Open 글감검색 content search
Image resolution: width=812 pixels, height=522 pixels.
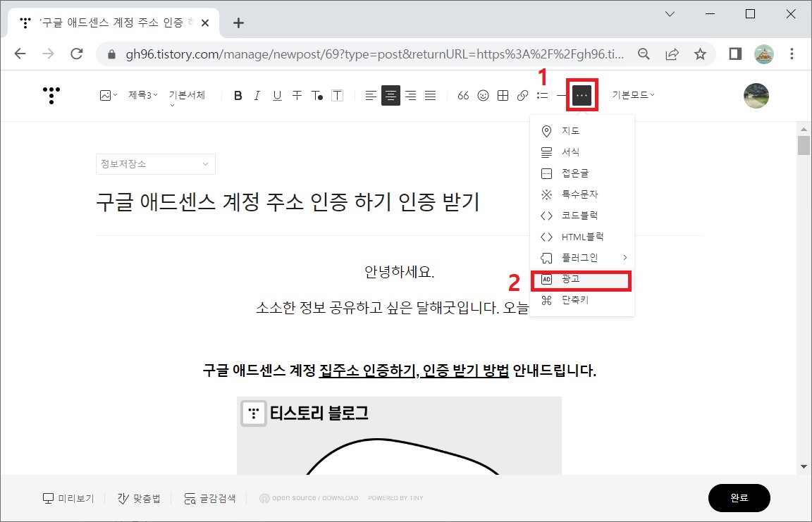pos(210,498)
